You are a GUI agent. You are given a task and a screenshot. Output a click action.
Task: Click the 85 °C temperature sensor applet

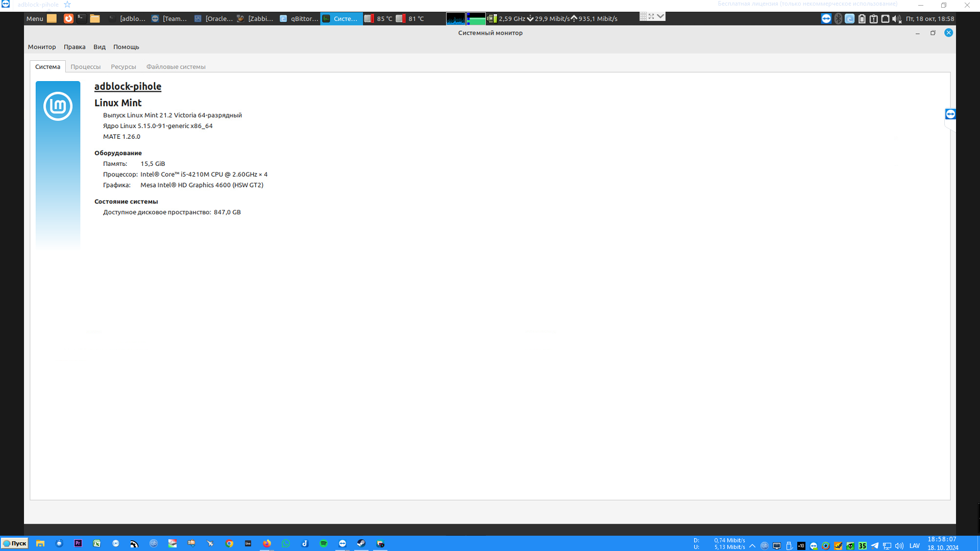click(x=378, y=18)
